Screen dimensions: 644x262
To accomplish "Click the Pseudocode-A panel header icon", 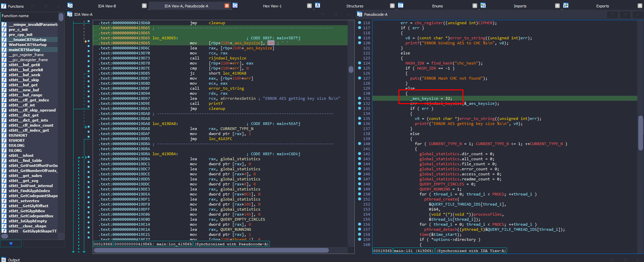I will [x=360, y=14].
